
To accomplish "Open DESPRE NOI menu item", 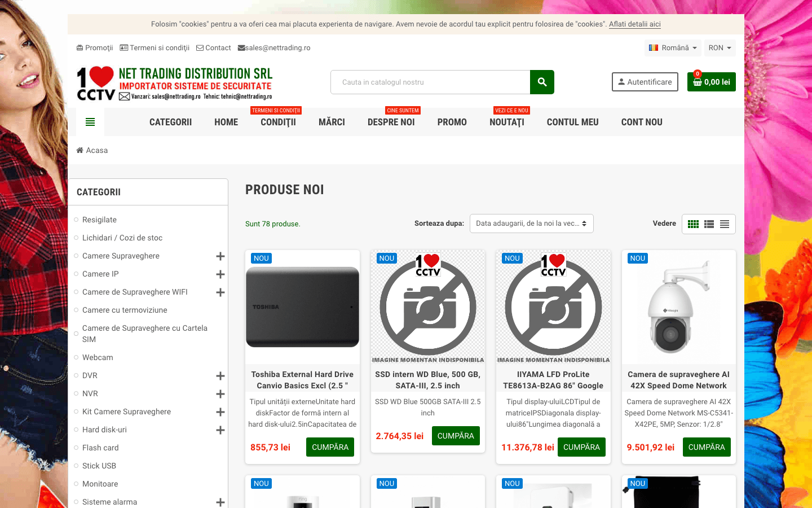I will tap(391, 122).
